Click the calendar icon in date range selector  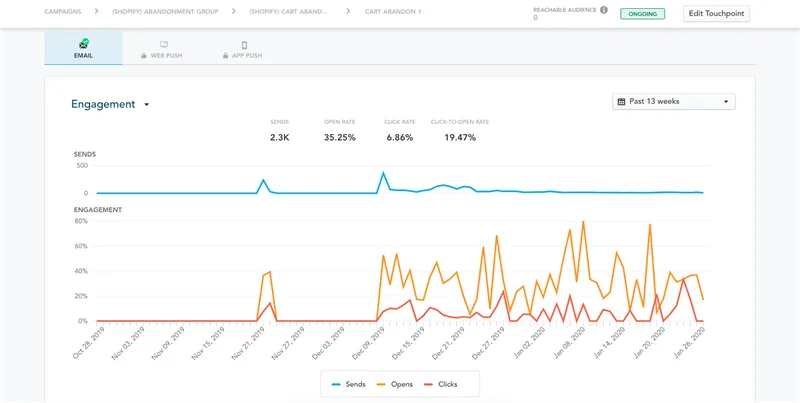pyautogui.click(x=621, y=102)
